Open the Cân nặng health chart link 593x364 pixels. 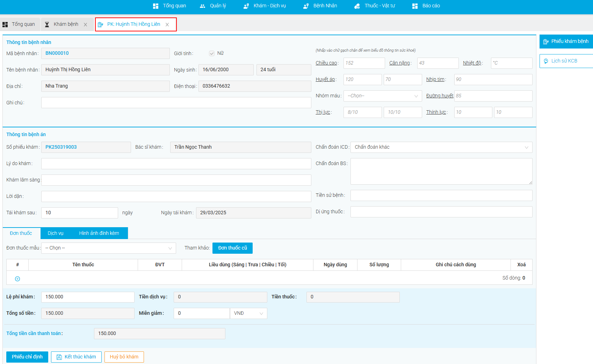(x=399, y=63)
